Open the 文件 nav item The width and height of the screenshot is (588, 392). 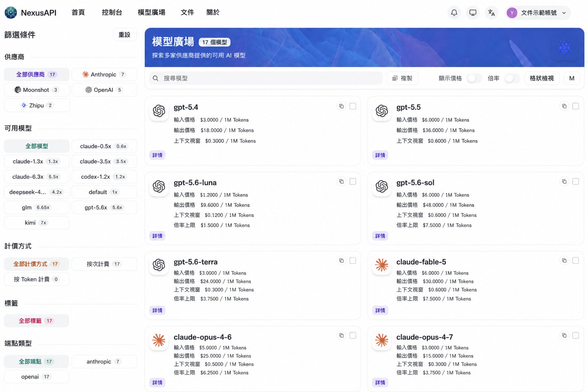click(x=187, y=12)
